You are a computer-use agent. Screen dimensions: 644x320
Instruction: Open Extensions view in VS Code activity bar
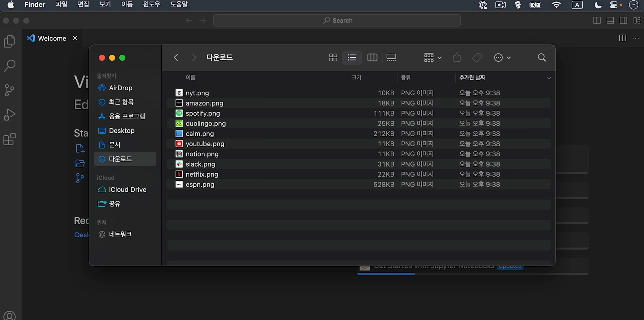pos(9,139)
